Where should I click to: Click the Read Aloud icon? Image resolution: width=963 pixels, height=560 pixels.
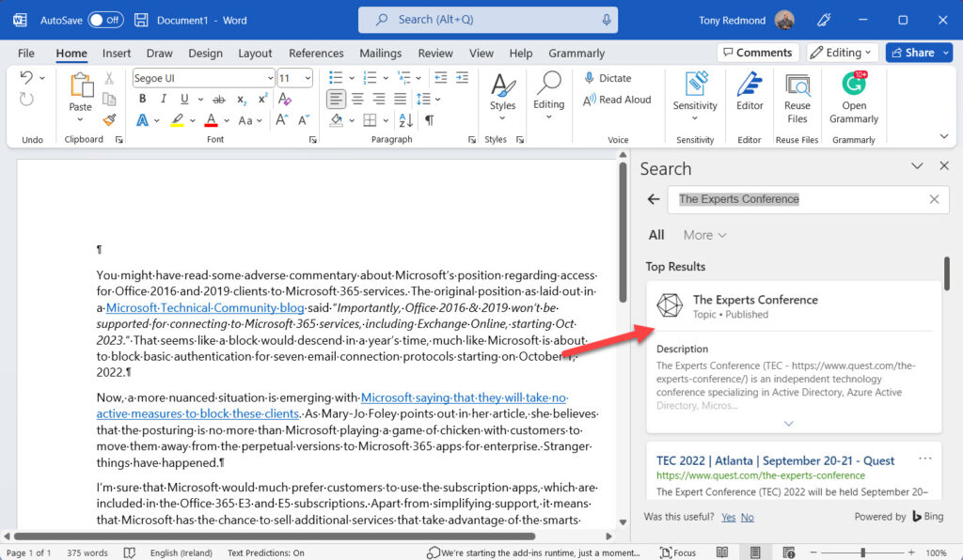click(x=589, y=100)
